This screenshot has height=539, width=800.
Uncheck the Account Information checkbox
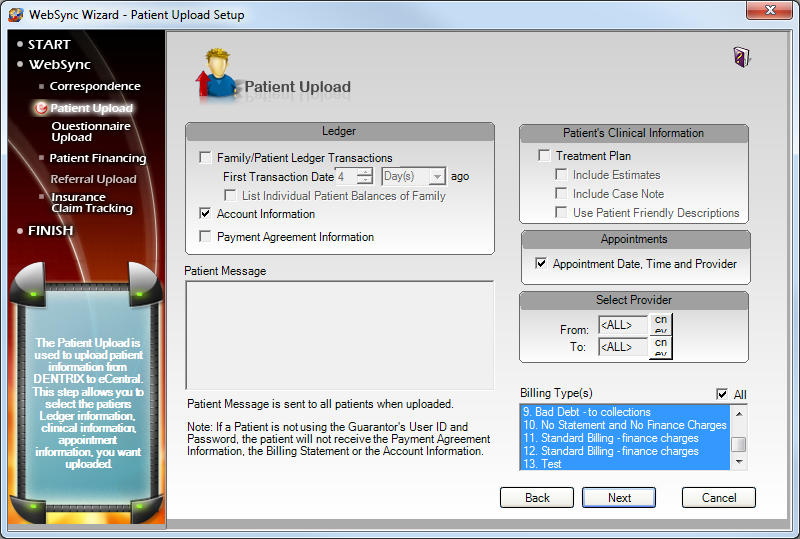pos(205,214)
